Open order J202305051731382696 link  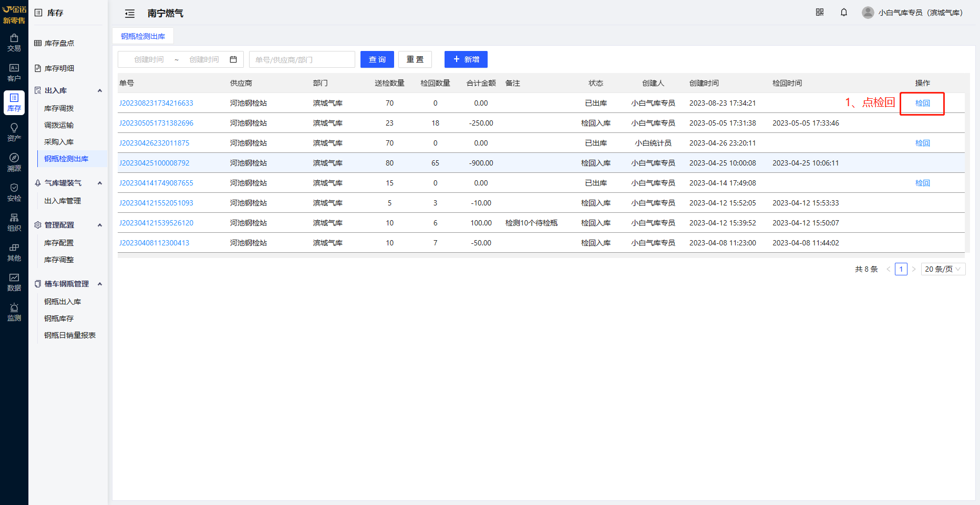[x=156, y=123]
